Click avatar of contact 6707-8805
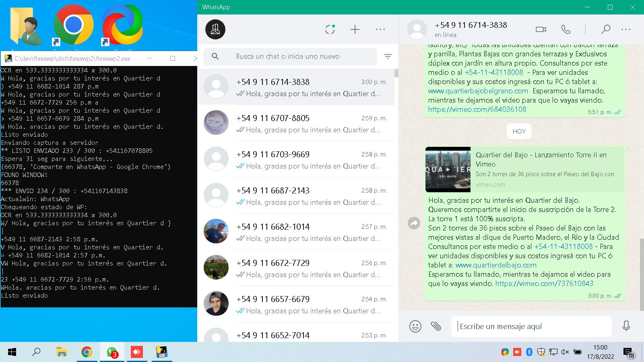This screenshot has width=644, height=362. tap(216, 122)
